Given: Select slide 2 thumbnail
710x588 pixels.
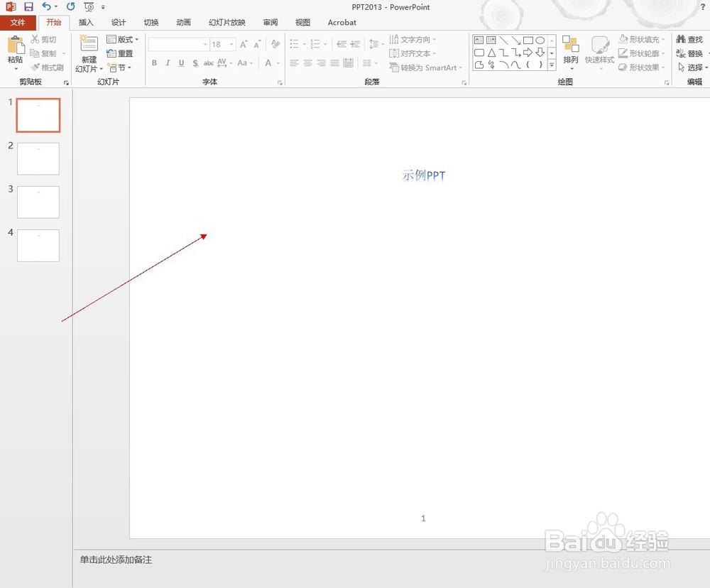Looking at the screenshot, I should coord(38,158).
